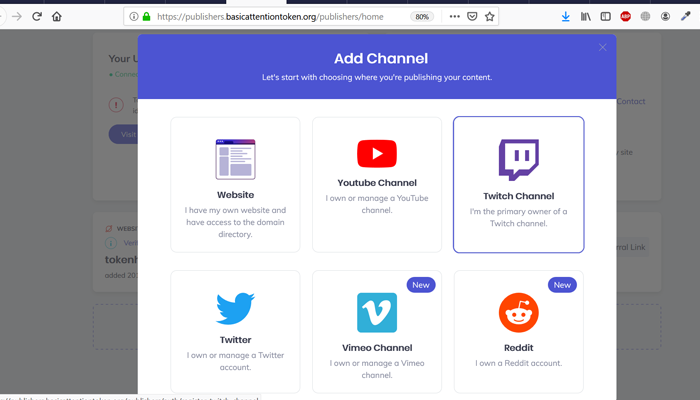Click the browser forward arrow

click(17, 17)
